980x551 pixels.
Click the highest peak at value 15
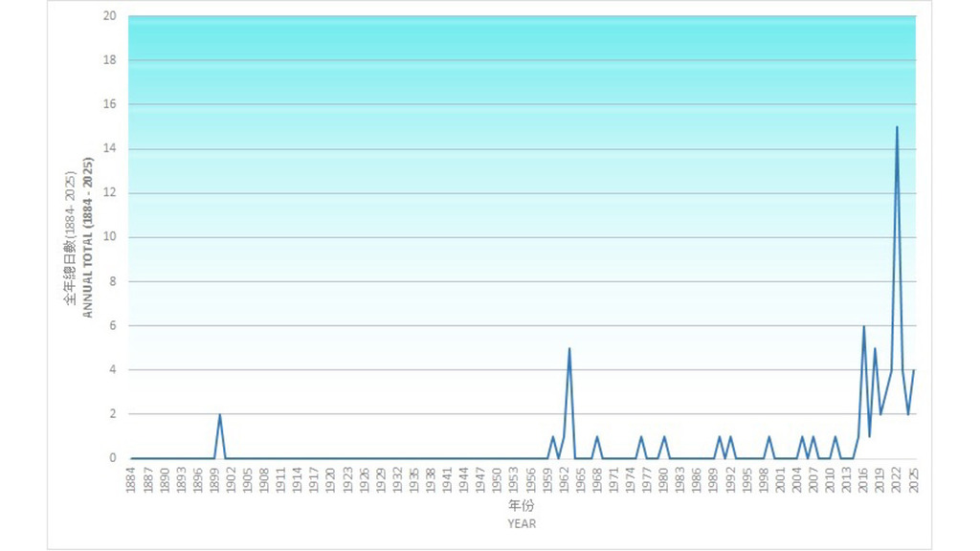897,127
